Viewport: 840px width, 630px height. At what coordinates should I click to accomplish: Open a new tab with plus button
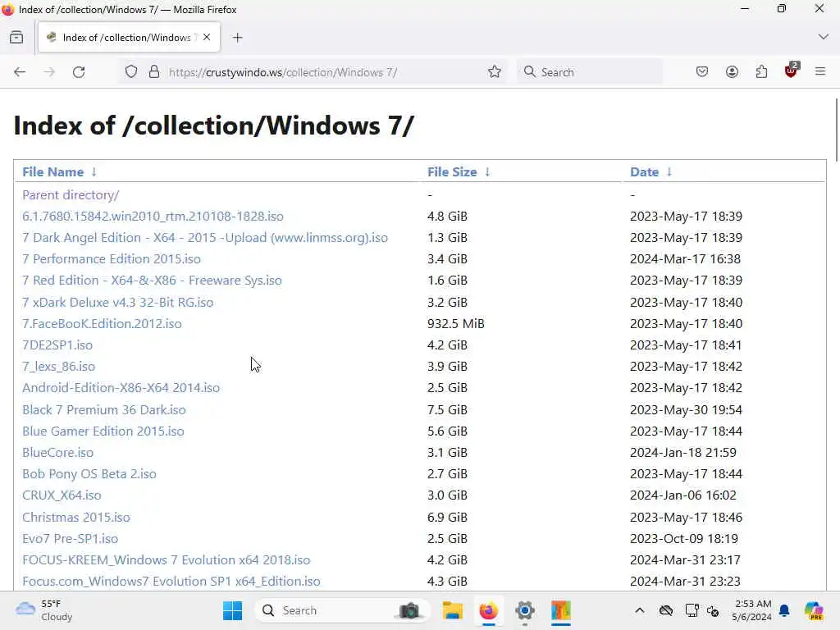point(238,38)
